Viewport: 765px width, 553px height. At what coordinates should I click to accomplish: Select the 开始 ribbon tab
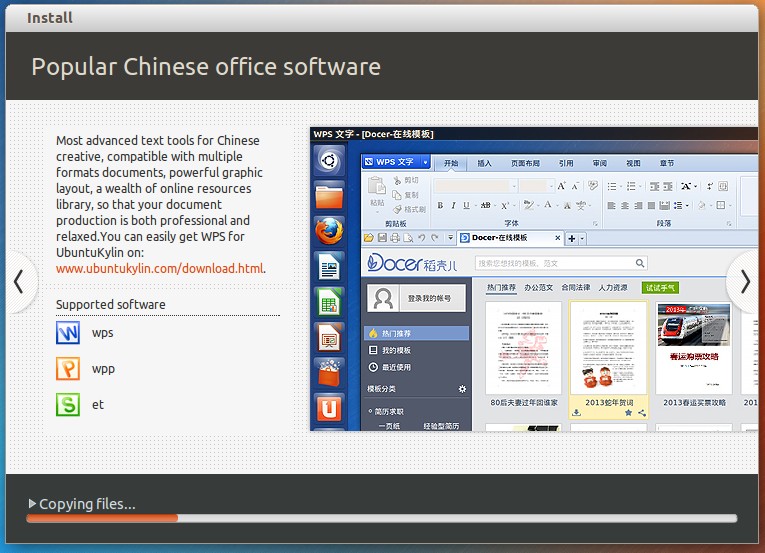[451, 163]
